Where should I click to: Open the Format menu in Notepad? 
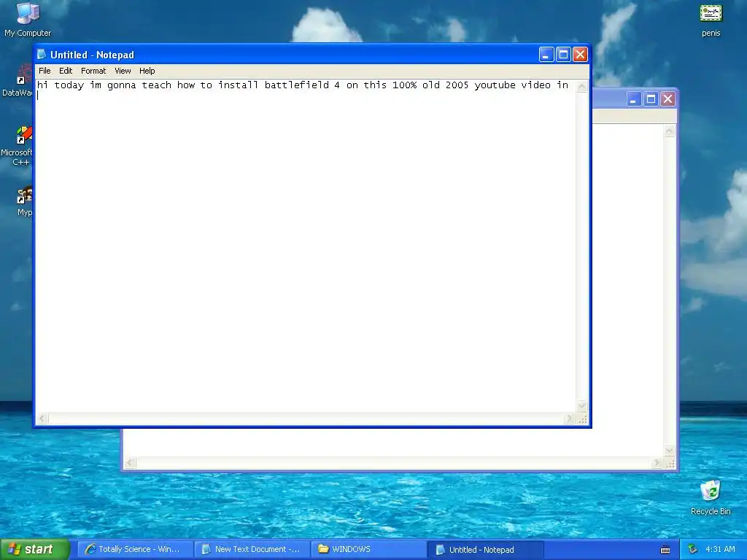coord(93,71)
